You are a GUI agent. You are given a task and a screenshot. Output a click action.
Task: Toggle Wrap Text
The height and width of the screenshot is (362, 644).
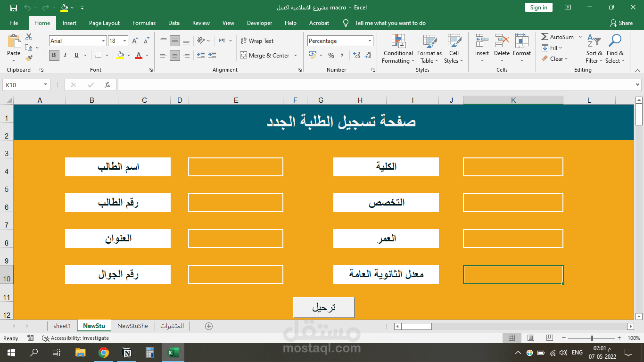click(x=257, y=41)
